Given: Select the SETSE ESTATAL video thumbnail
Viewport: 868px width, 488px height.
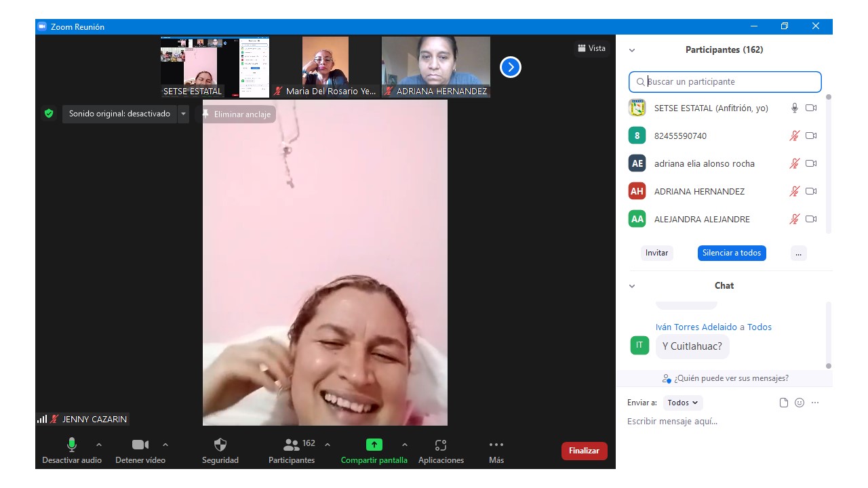Looking at the screenshot, I should pyautogui.click(x=215, y=67).
